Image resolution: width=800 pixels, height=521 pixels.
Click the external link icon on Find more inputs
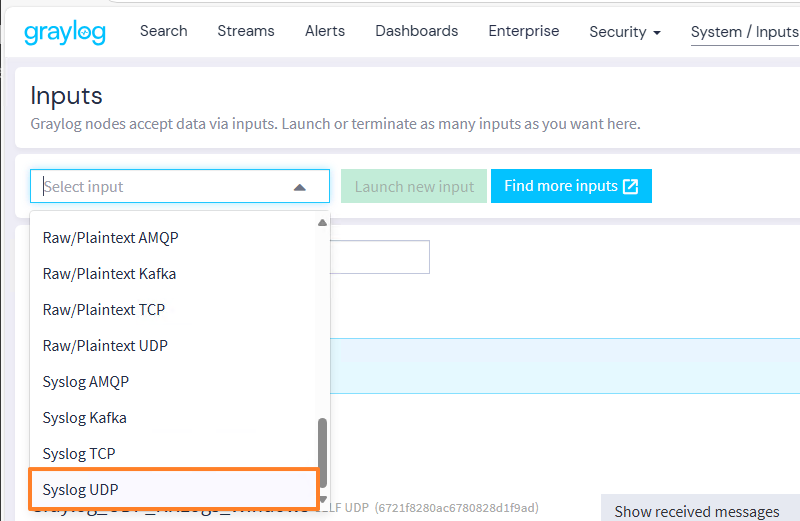coord(630,186)
